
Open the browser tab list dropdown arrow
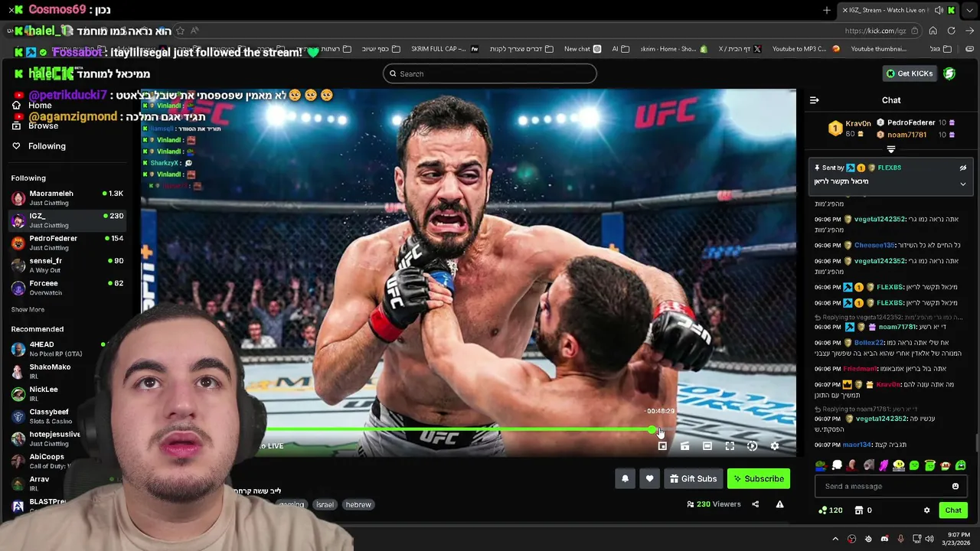coord(969,10)
